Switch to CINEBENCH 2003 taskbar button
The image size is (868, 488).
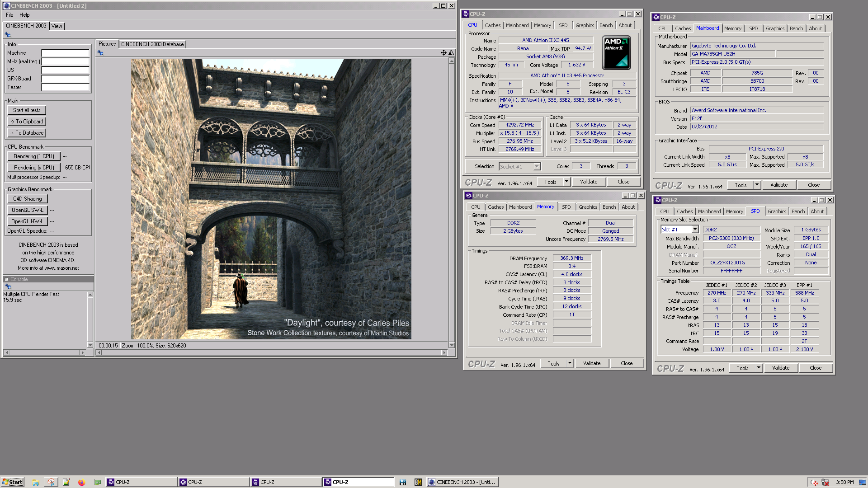[462, 482]
